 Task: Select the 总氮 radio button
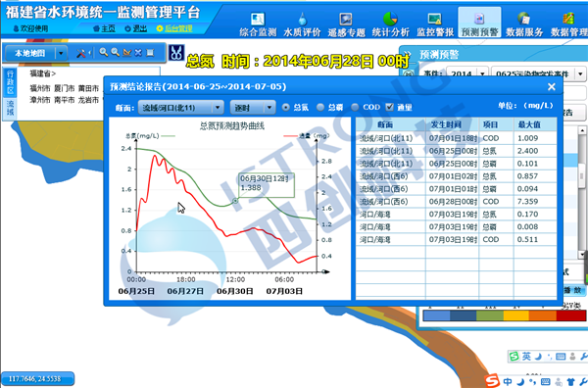click(x=286, y=107)
